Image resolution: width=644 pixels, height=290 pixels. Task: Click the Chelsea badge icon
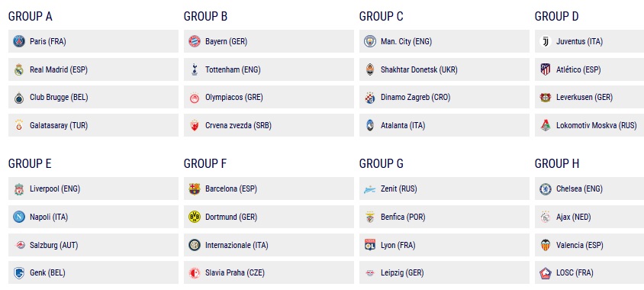[x=545, y=189]
